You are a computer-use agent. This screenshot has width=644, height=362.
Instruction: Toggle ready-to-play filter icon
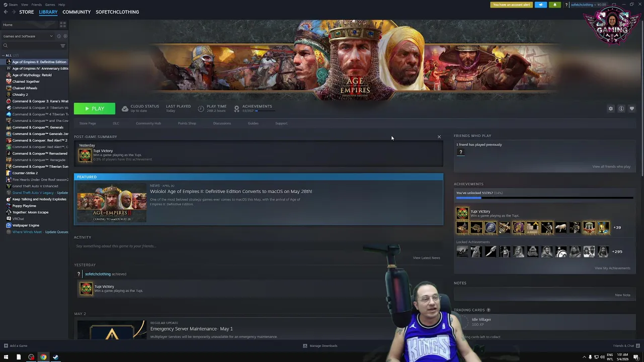[x=65, y=36]
